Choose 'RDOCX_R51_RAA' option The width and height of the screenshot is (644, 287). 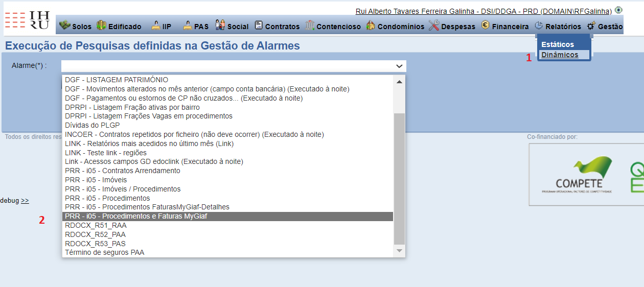pyautogui.click(x=96, y=225)
